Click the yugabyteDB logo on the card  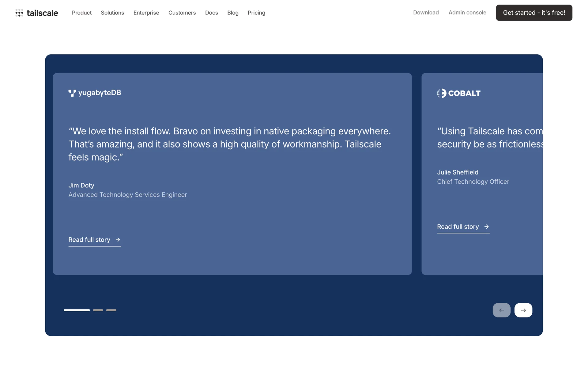(95, 93)
